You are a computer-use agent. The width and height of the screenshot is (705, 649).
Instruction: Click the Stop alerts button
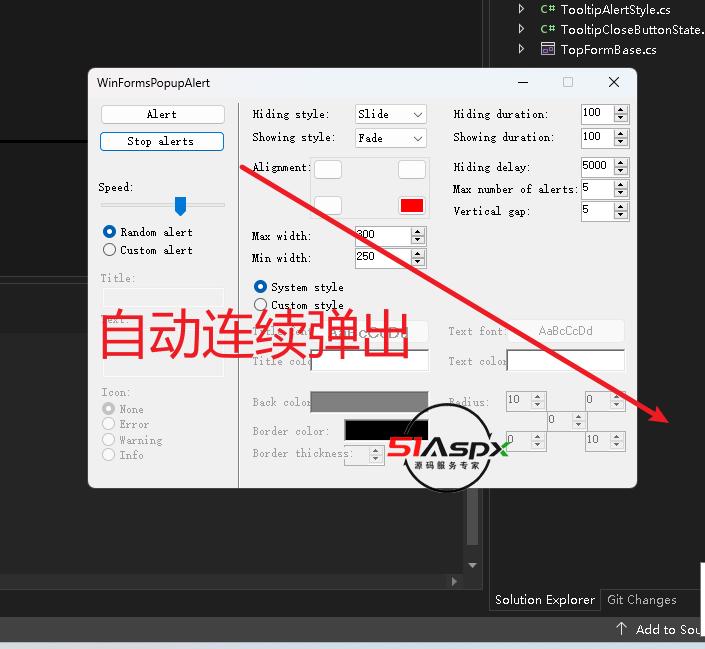(x=162, y=141)
